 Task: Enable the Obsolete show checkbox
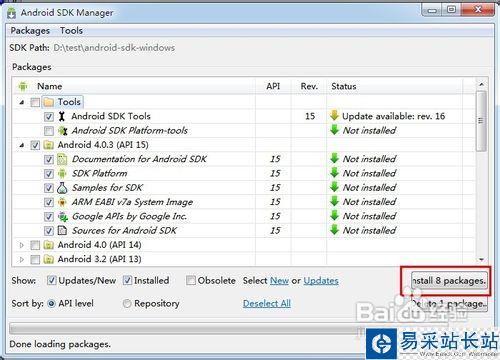(191, 281)
